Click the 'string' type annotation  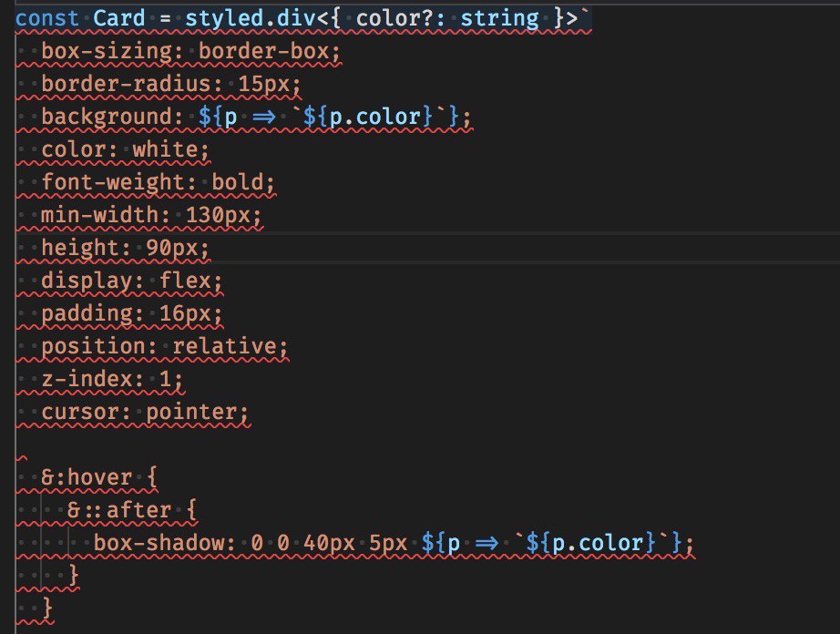point(499,19)
